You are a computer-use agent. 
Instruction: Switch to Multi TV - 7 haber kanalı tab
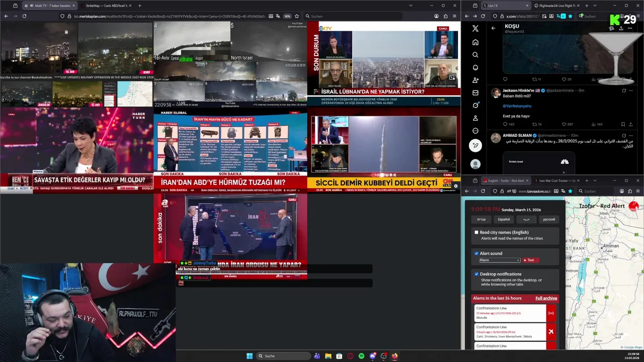(49, 6)
